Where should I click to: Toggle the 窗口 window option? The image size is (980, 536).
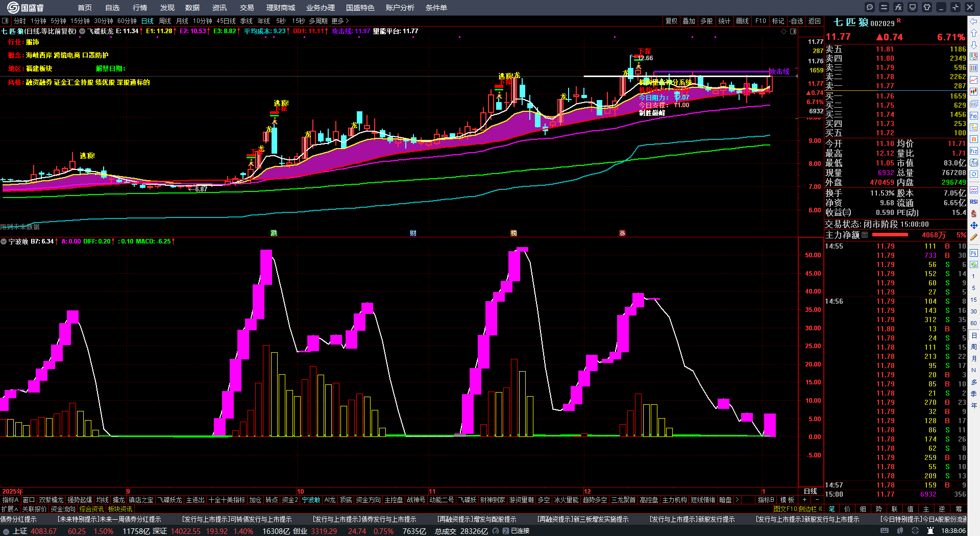[29, 500]
